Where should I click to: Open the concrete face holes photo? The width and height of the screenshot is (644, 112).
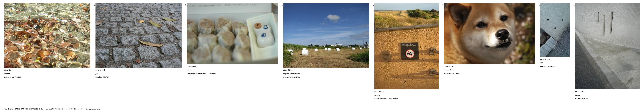[x=555, y=30]
